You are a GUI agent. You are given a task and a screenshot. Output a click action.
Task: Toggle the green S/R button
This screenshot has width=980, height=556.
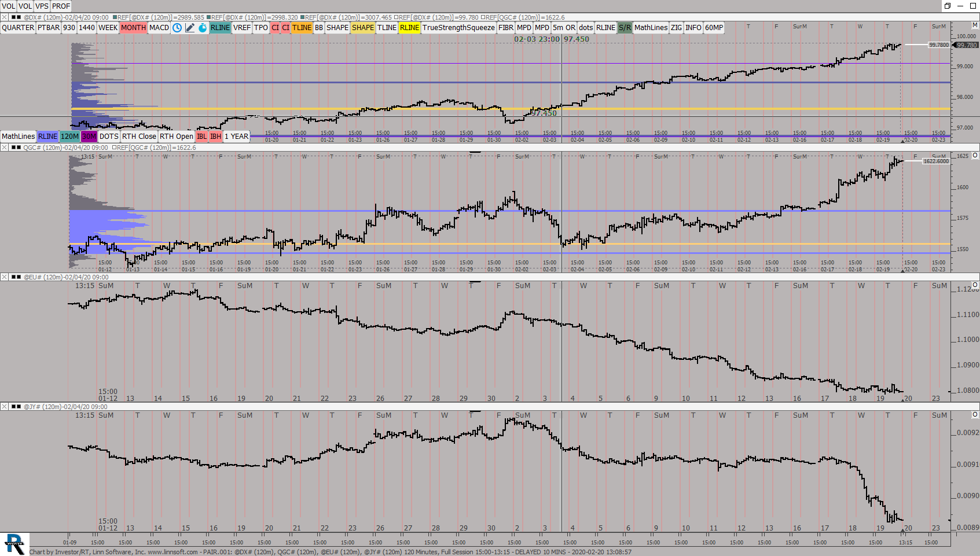[625, 28]
